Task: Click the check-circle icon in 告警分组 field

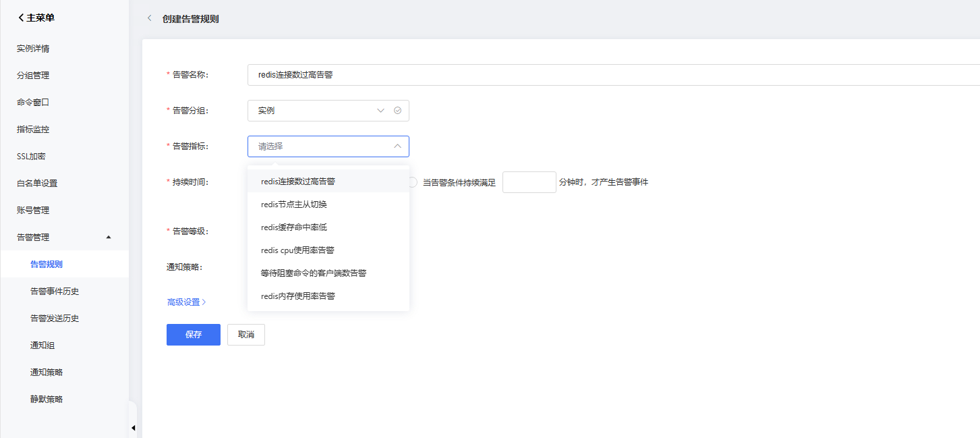Action: (x=397, y=111)
